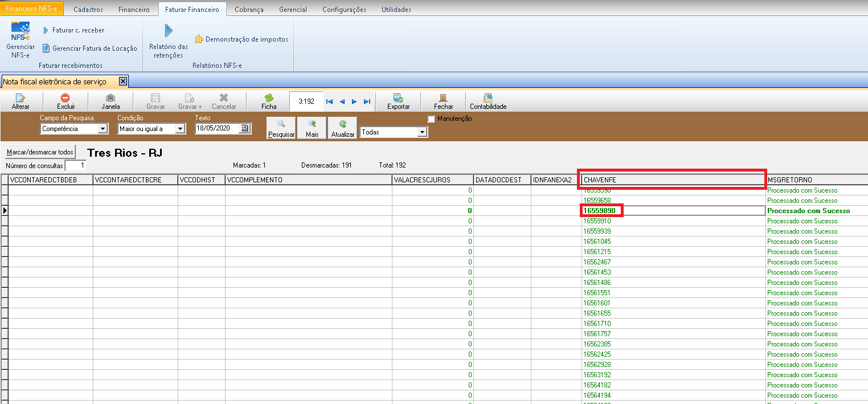Open the Janela printer icon
Image resolution: width=868 pixels, height=404 pixels.
(110, 101)
